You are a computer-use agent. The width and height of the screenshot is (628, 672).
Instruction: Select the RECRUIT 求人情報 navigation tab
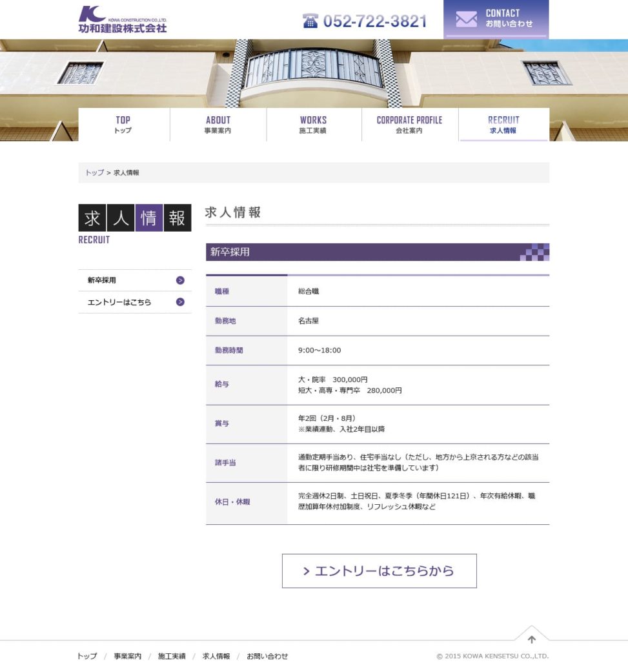(x=503, y=125)
